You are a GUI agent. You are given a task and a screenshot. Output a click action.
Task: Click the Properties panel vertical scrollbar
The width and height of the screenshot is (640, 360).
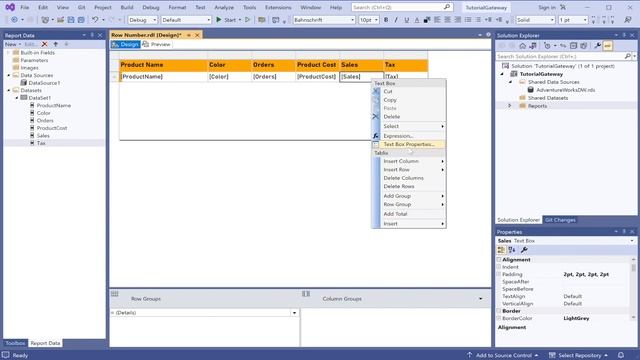tap(633, 288)
